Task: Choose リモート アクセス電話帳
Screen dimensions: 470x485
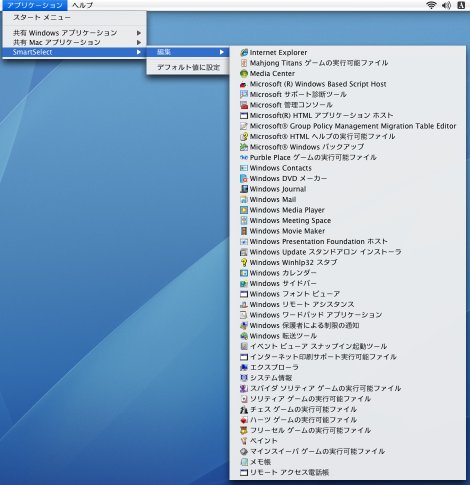Action: point(348,472)
